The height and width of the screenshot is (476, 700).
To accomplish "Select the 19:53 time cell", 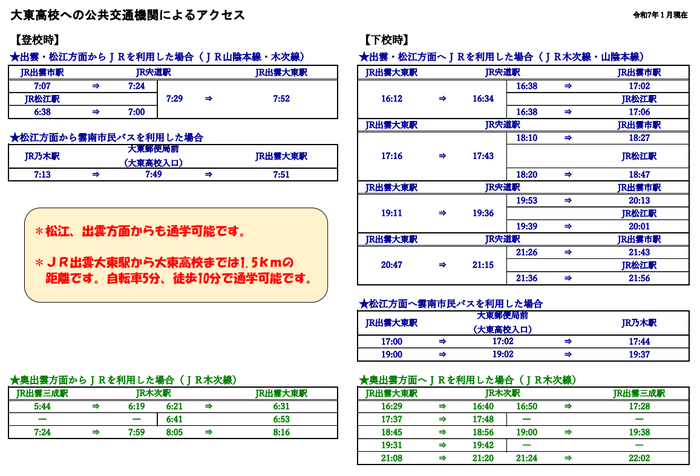I will [x=527, y=200].
